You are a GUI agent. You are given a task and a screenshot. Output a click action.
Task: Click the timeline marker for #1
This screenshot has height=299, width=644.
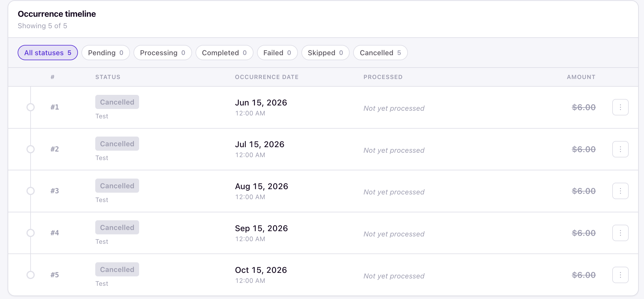point(31,107)
